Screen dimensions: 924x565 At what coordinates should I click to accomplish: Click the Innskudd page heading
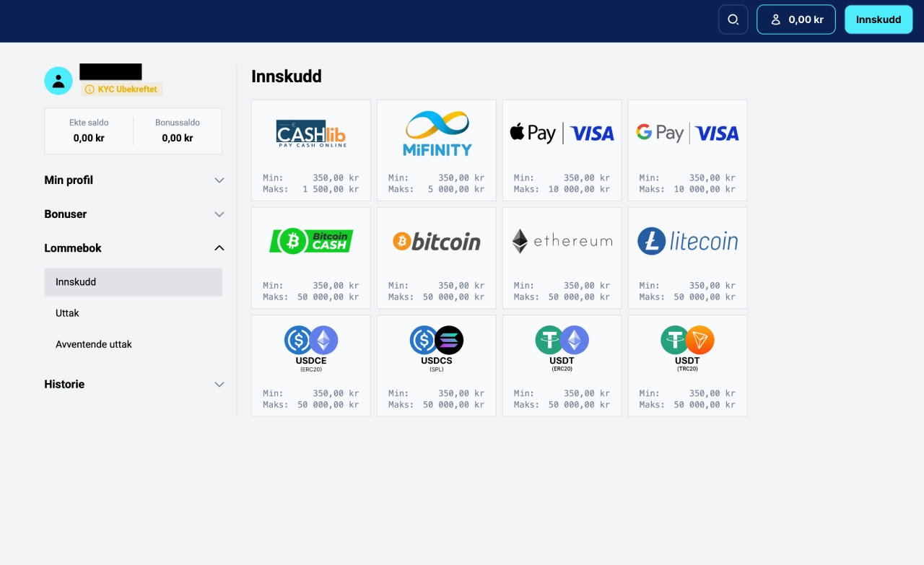(287, 76)
